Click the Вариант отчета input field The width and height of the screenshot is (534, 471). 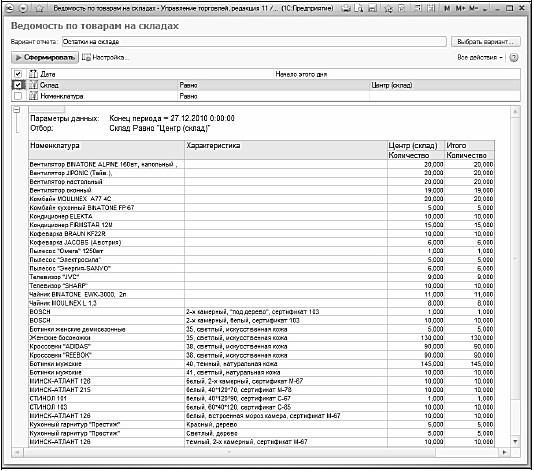(254, 42)
